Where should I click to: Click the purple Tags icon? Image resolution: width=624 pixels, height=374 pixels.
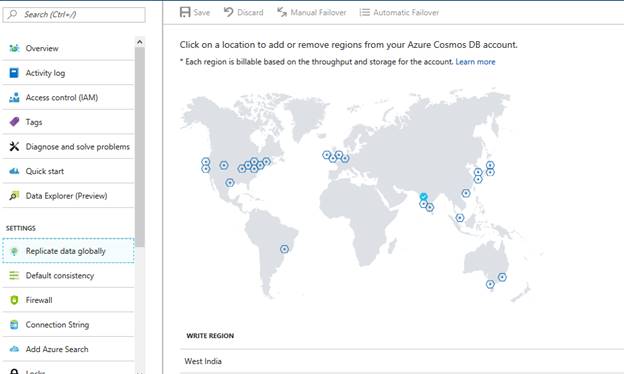tap(14, 122)
